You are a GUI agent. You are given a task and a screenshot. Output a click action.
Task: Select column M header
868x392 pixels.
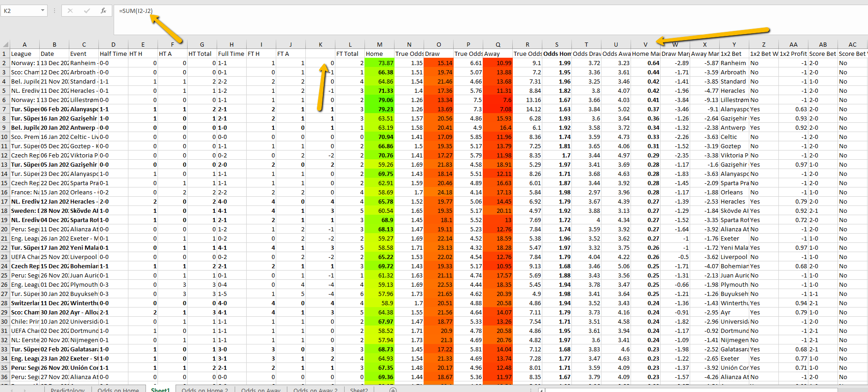tap(380, 44)
